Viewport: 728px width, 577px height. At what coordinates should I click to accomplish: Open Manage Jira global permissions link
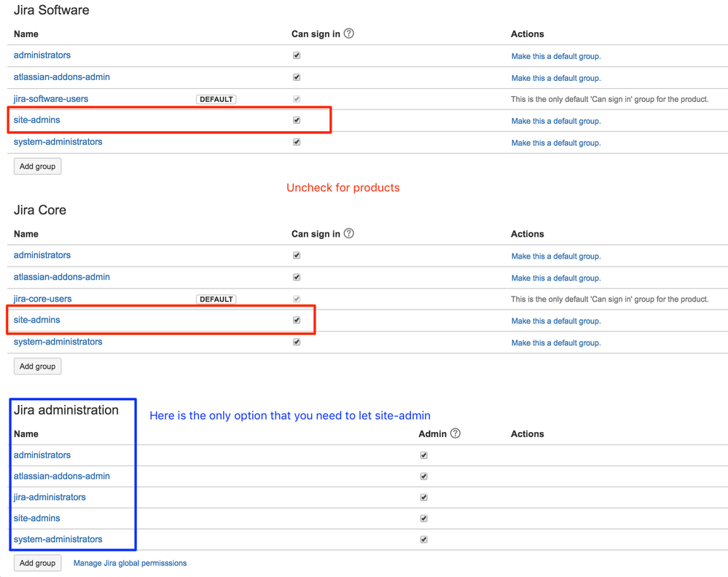(130, 563)
